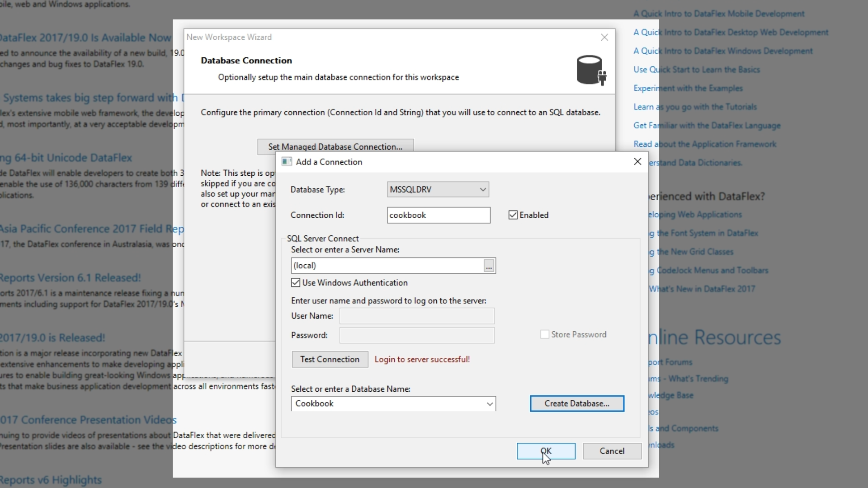Click the Password input field
The width and height of the screenshot is (868, 488).
coord(416,335)
